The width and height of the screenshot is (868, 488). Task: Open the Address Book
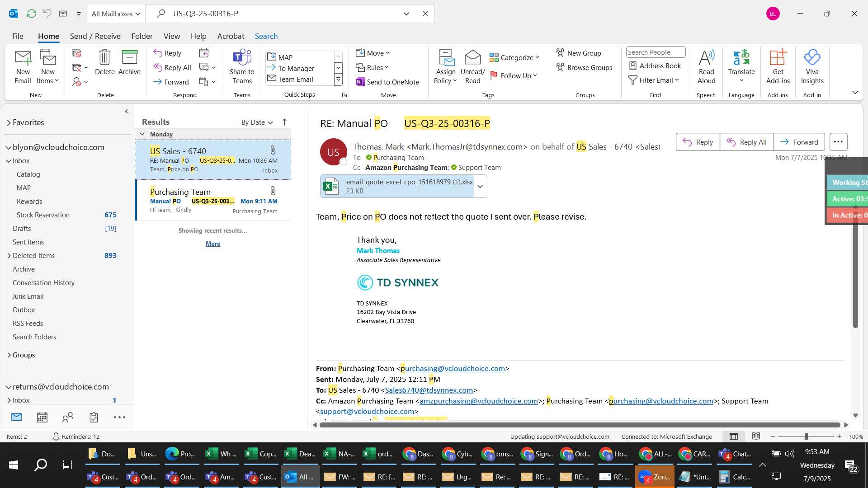pos(655,66)
